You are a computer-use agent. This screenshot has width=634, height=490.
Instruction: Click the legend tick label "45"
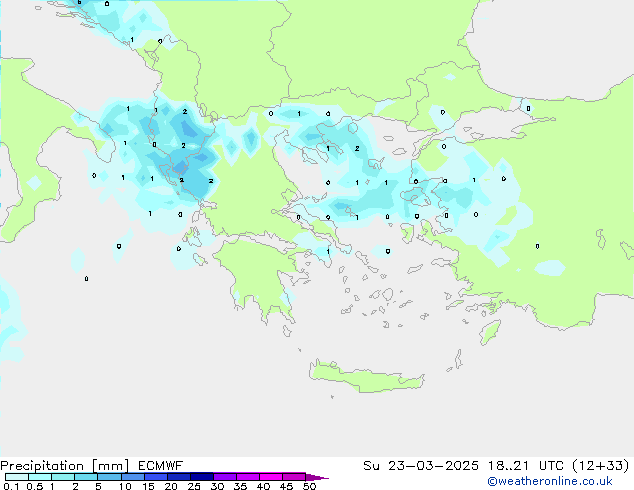(x=286, y=486)
